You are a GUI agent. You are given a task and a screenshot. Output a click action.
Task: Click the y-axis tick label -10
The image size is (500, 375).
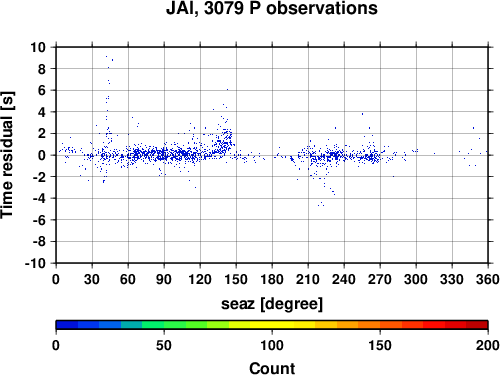click(x=35, y=263)
